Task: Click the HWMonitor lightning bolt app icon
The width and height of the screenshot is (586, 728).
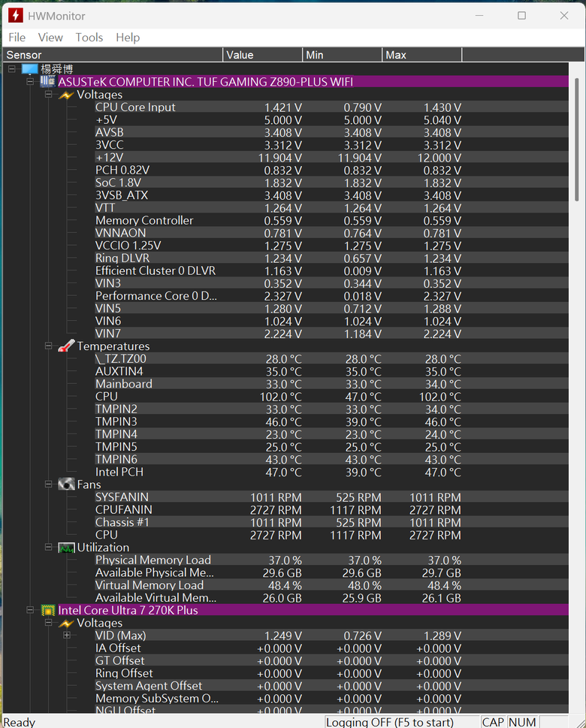Action: (x=15, y=15)
